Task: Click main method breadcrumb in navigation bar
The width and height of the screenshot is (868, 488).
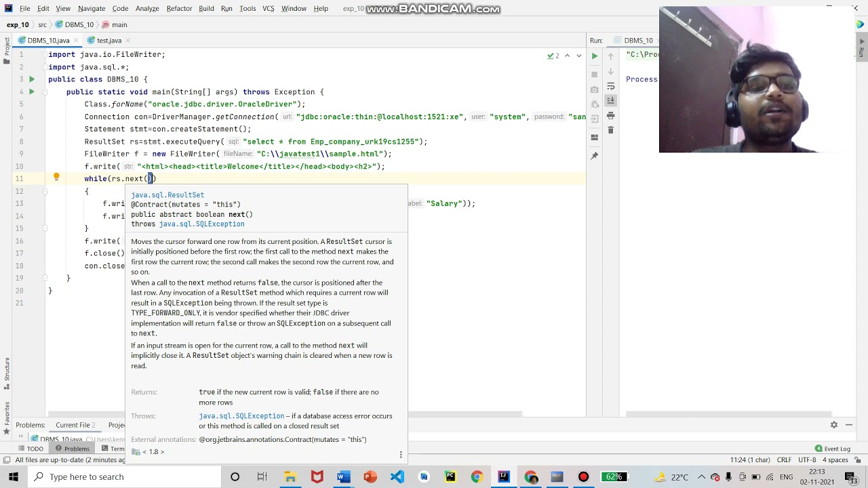Action: pyautogui.click(x=114, y=24)
